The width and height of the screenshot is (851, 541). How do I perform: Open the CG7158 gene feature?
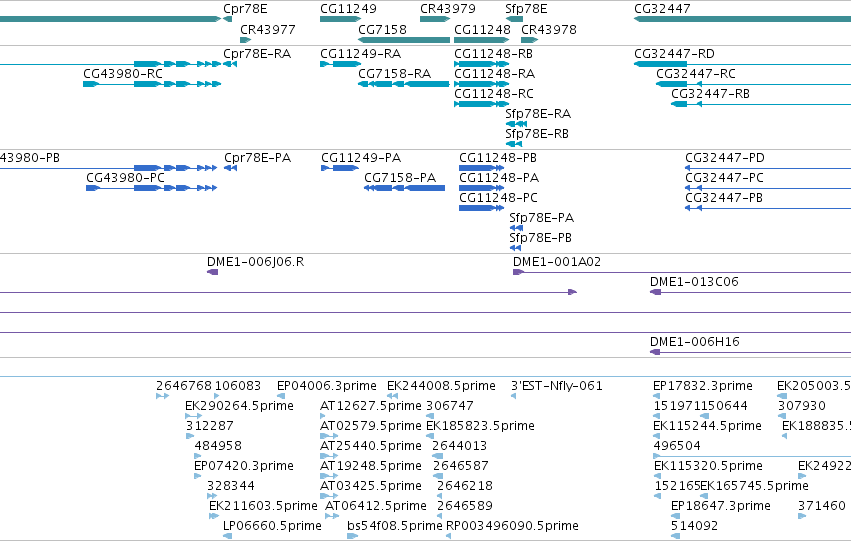pyautogui.click(x=404, y=40)
